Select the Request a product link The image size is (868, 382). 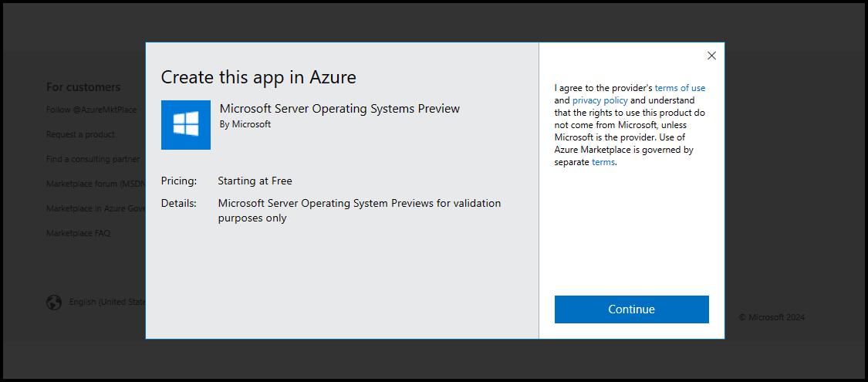click(80, 134)
